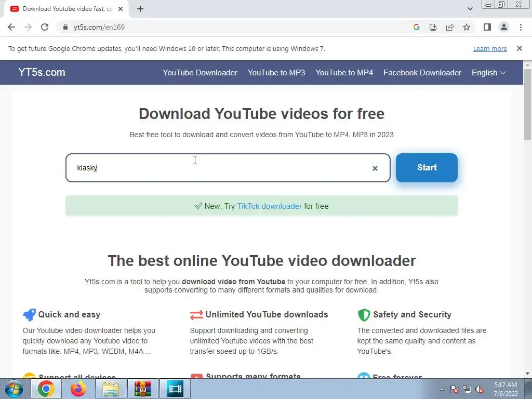Screen dimensions: 532x399
Task: Open YouTube to MP3 menu item
Action: (276, 73)
